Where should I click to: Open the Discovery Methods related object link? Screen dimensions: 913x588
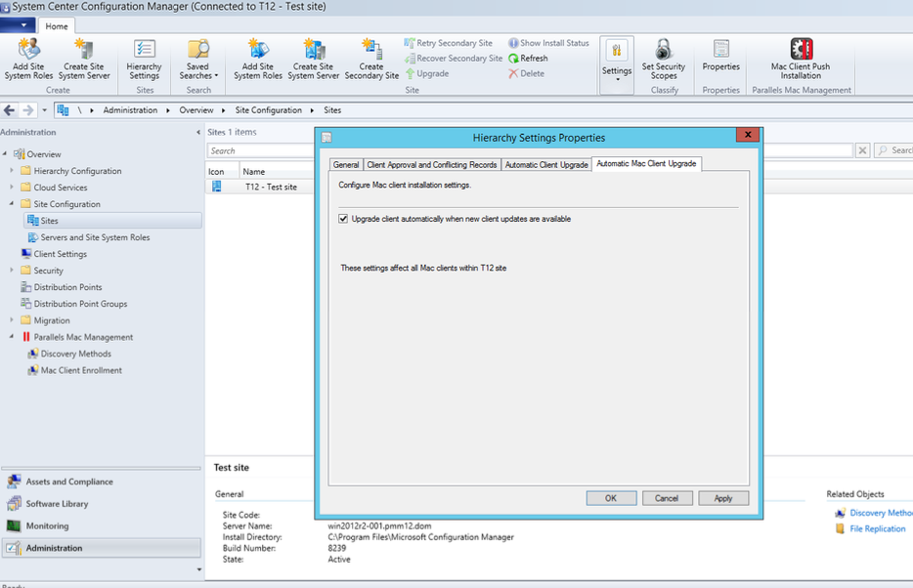[881, 513]
